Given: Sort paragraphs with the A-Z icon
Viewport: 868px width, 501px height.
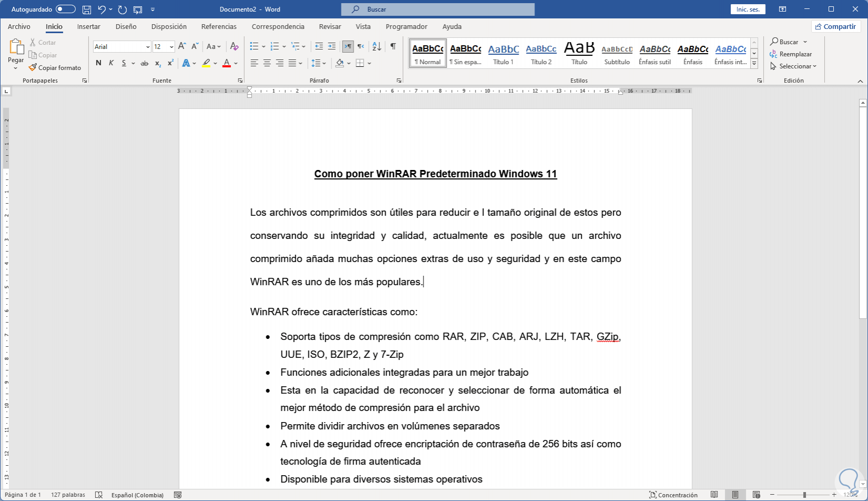Looking at the screenshot, I should coord(377,46).
